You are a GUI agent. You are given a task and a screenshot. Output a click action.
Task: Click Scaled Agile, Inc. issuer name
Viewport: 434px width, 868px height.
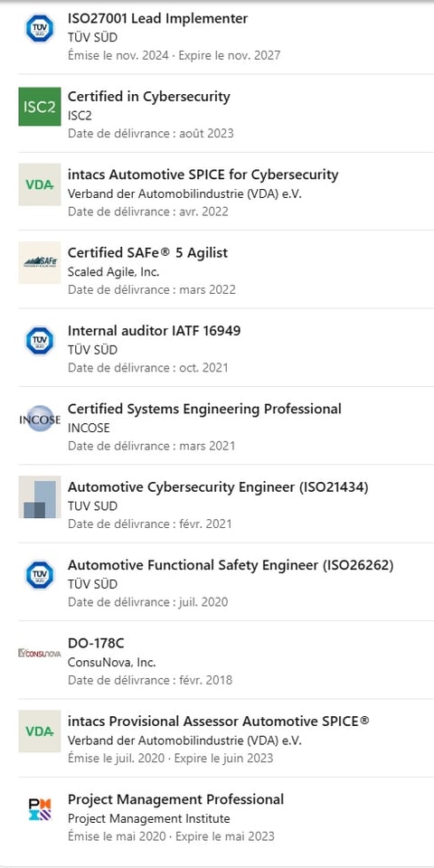tap(114, 272)
